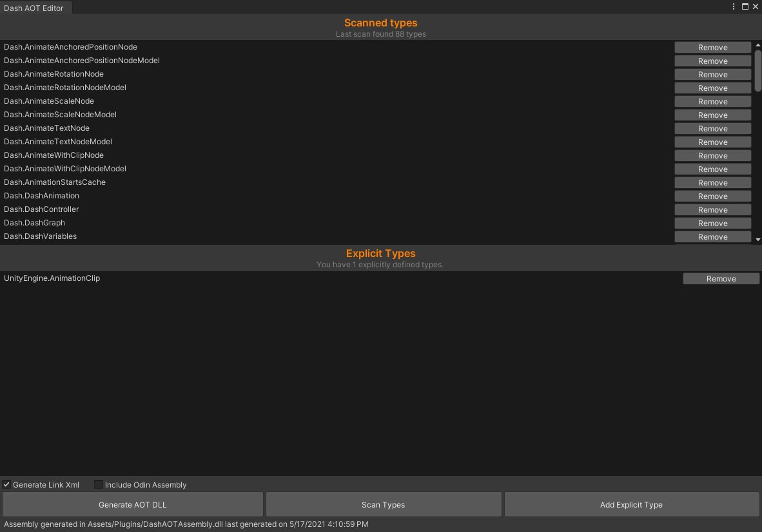Screen dimensions: 762x532
Task: Remove Dash.DashVariables type
Action: (x=712, y=237)
